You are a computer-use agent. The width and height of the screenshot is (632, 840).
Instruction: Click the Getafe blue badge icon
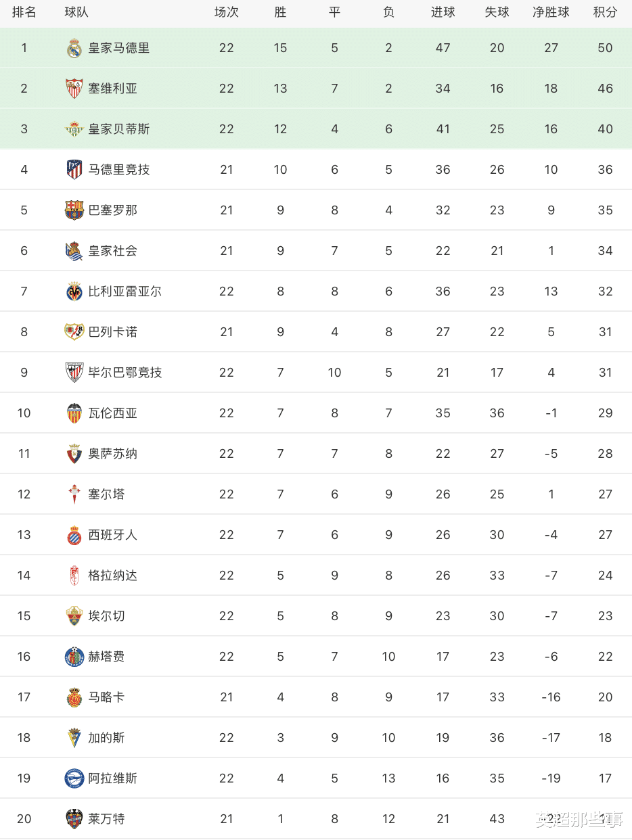click(x=74, y=657)
